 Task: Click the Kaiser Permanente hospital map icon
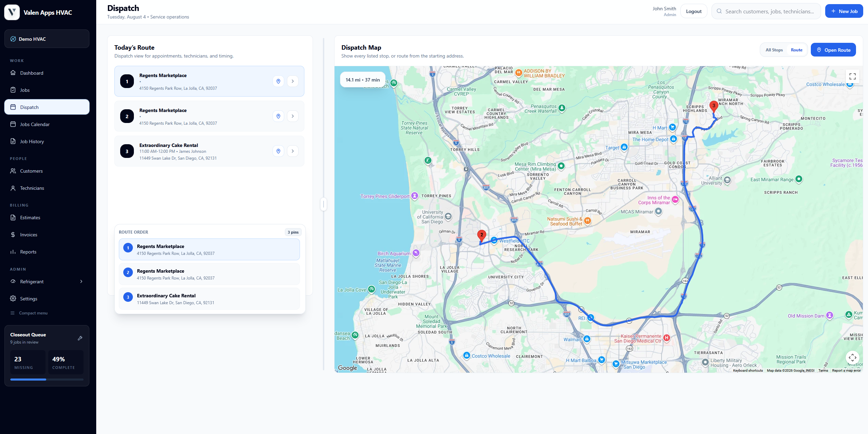pyautogui.click(x=666, y=338)
